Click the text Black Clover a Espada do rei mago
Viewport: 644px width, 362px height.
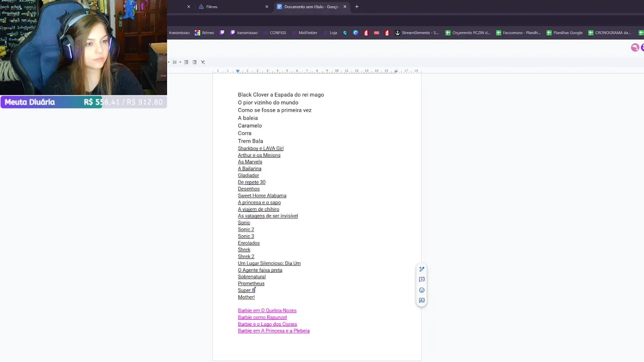click(281, 95)
